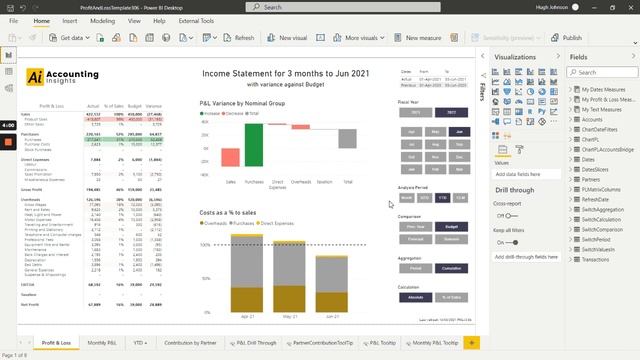Select the Cumulative Aggregation button
Viewport: 640px width, 360px height.
pos(451,268)
